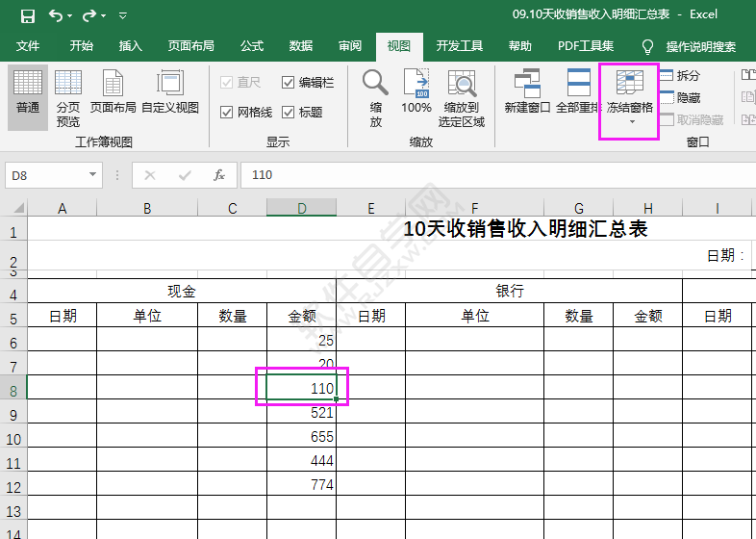Click the cancel X icon in formula bar
Viewport: 756px width, 539px height.
coord(150,175)
